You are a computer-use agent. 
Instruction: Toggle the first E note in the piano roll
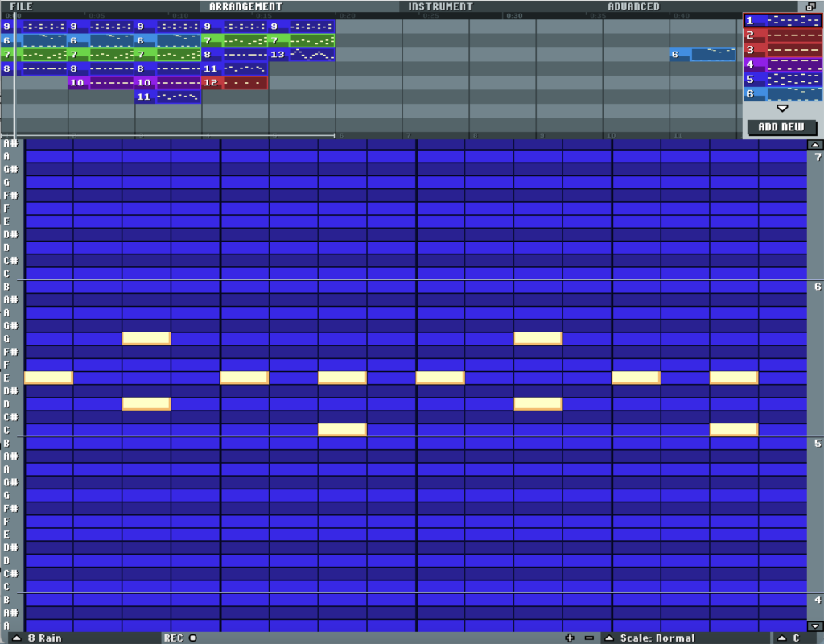point(48,378)
